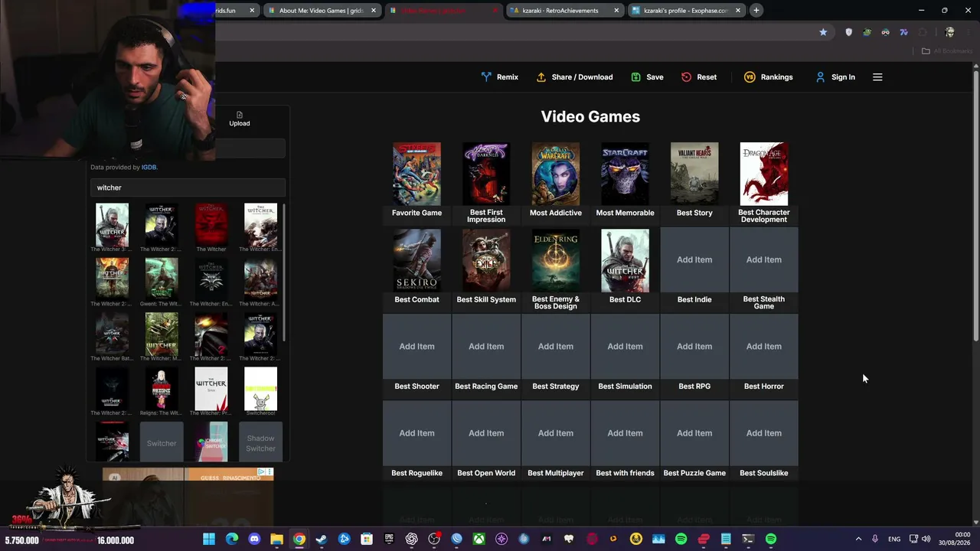Image resolution: width=980 pixels, height=551 pixels.
Task: Switch to the 'kzaraki's profile - Exophase' tab
Action: [x=685, y=11]
